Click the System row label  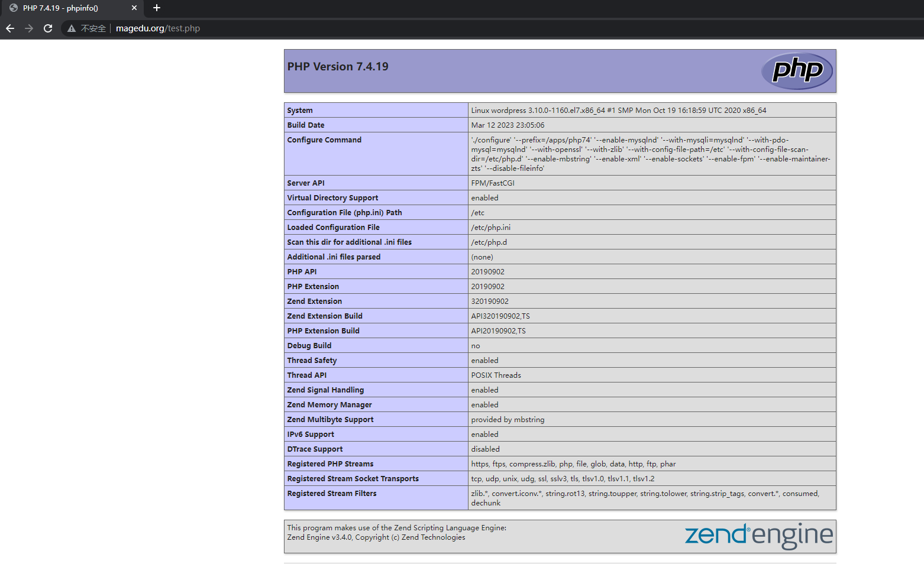tap(300, 111)
